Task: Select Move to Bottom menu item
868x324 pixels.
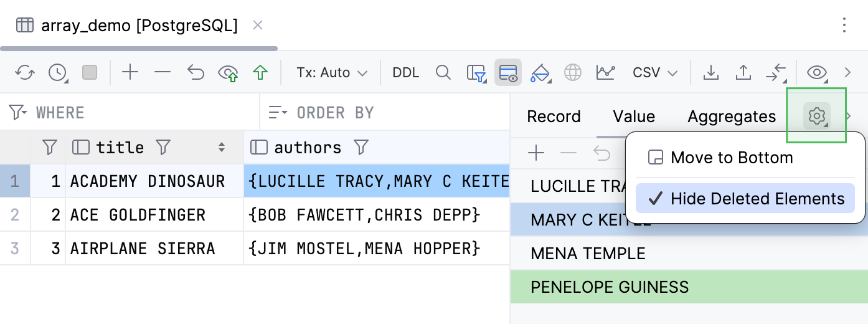Action: tap(731, 158)
